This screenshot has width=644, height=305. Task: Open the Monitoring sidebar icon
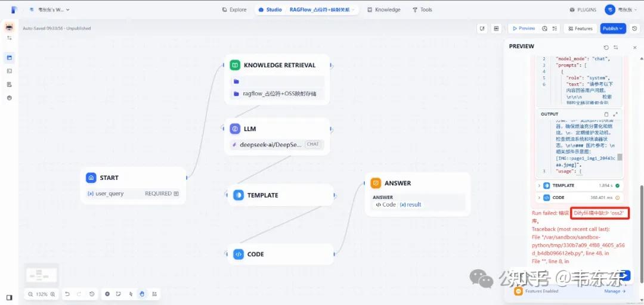pyautogui.click(x=10, y=98)
